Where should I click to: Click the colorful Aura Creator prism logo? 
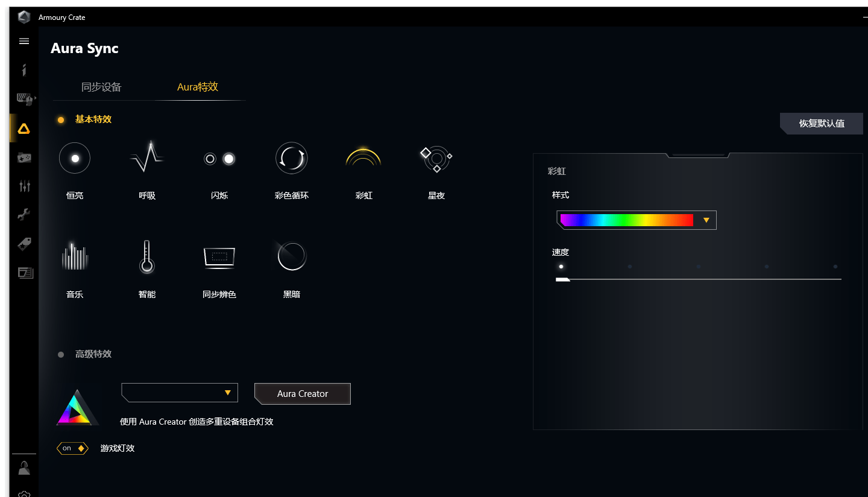(78, 408)
